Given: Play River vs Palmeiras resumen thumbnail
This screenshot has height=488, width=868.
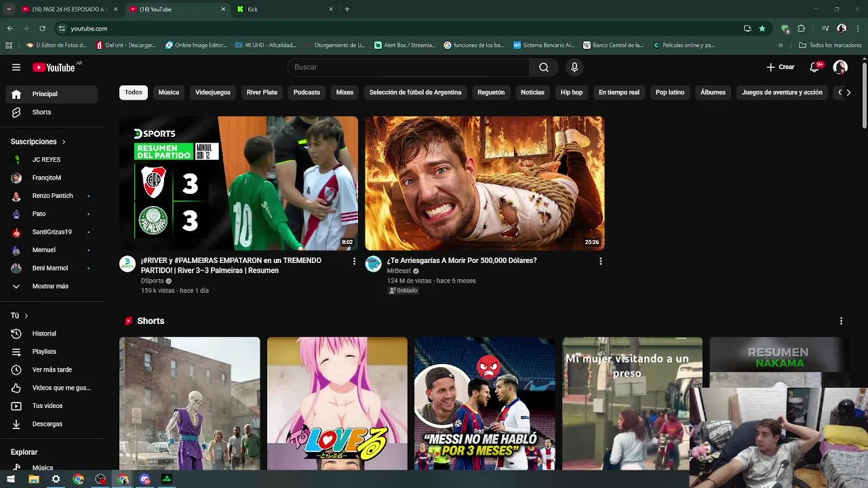Looking at the screenshot, I should pyautogui.click(x=239, y=183).
